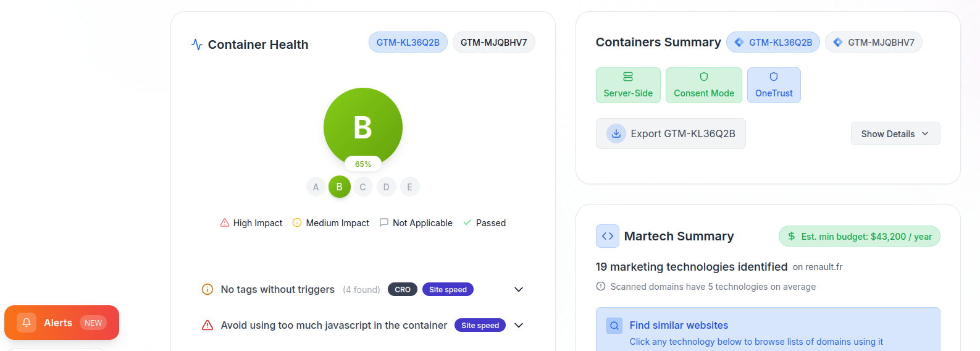Image resolution: width=980 pixels, height=351 pixels.
Task: Export the GTM-KL36Q2B container
Action: pos(671,133)
